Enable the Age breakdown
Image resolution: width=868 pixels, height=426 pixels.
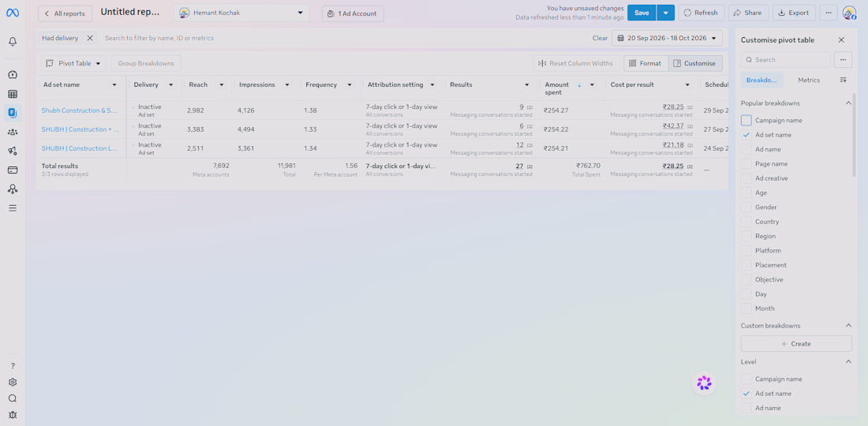coord(746,192)
